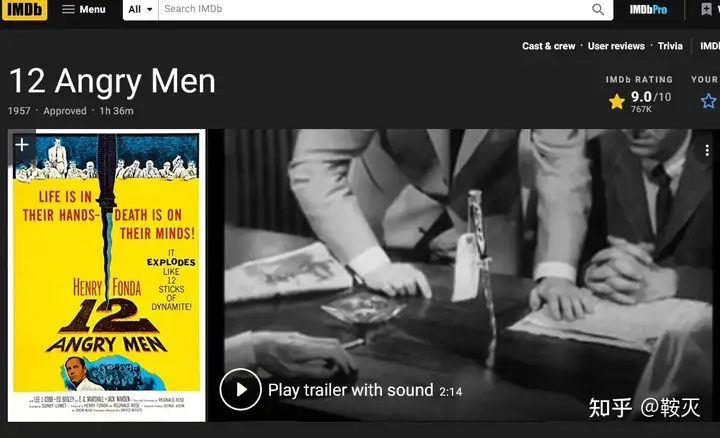View the 9.0/10 IMDb rating details
This screenshot has width=720, height=438.
(640, 101)
